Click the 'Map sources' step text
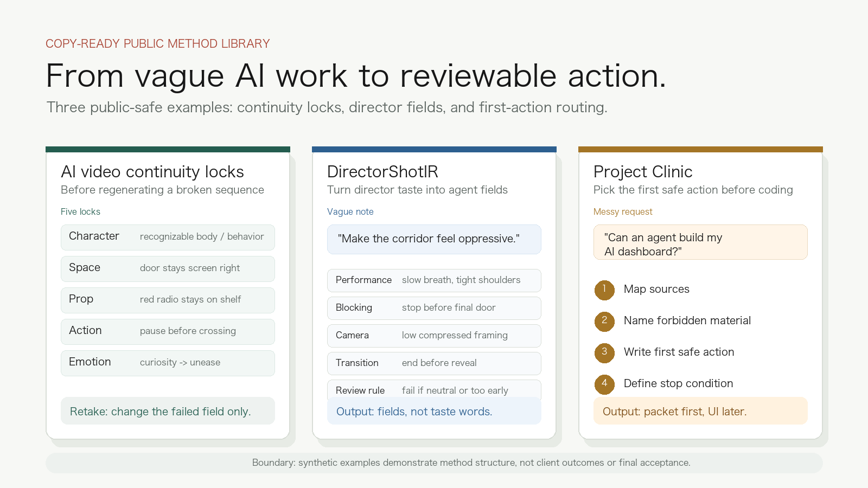 [656, 290]
